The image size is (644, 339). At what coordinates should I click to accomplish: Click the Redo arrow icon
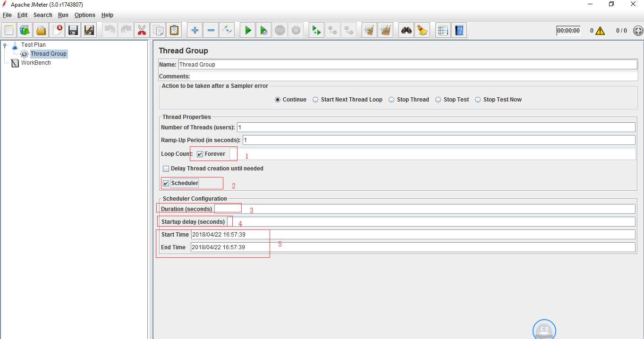(126, 31)
